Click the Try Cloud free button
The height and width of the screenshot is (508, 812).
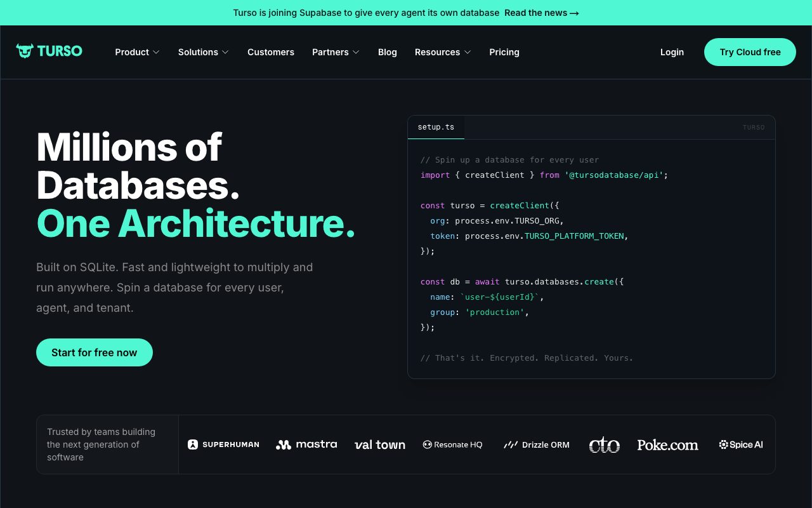click(750, 52)
